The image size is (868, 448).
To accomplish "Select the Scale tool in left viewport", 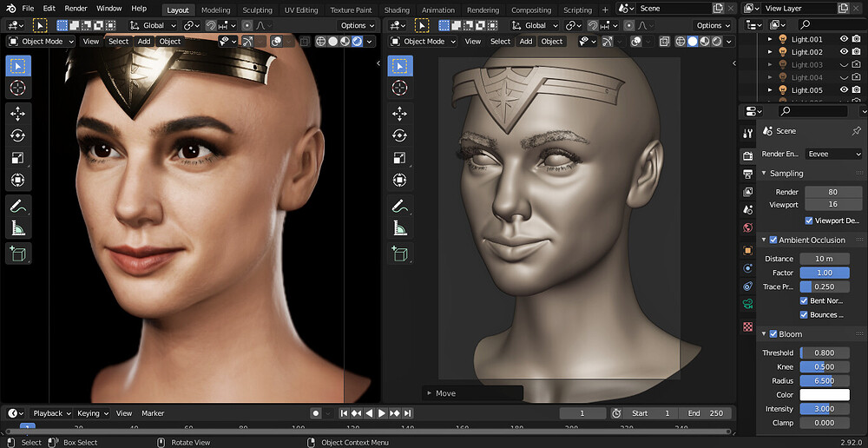I will [18, 158].
